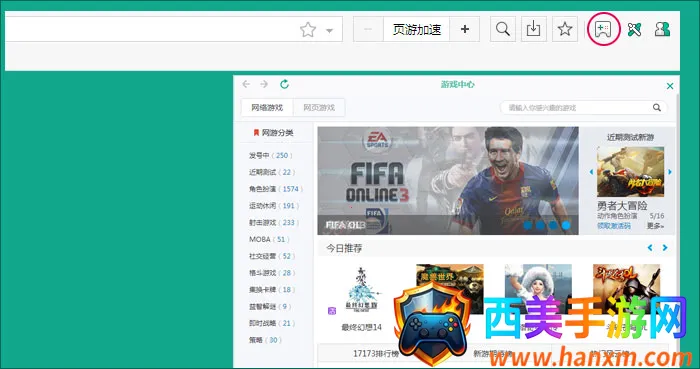Open the 集换卡牌 (18) category
Viewport: 700px width, 369px height.
(272, 290)
